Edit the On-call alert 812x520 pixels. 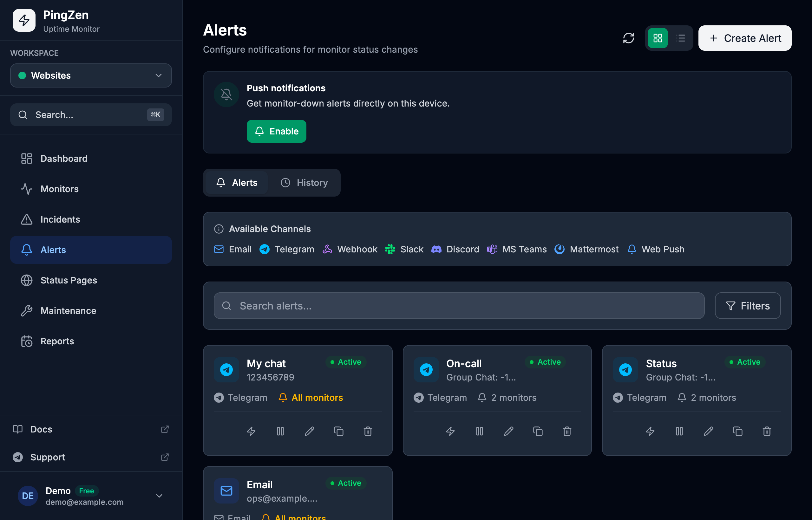(509, 431)
